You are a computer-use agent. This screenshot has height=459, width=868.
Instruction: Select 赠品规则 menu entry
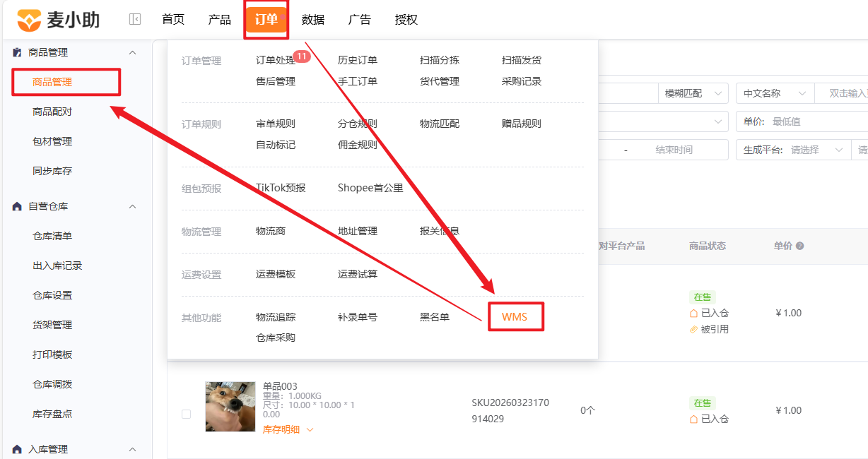[x=522, y=124]
